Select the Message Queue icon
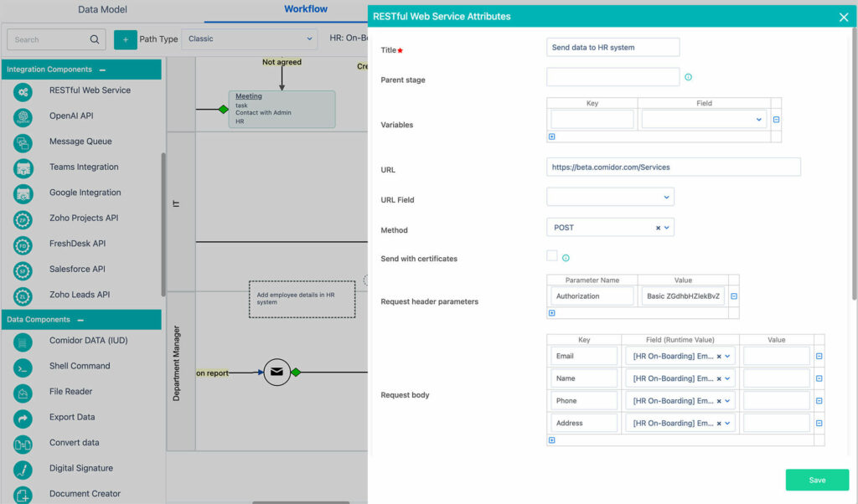This screenshot has width=858, height=504. tap(23, 142)
